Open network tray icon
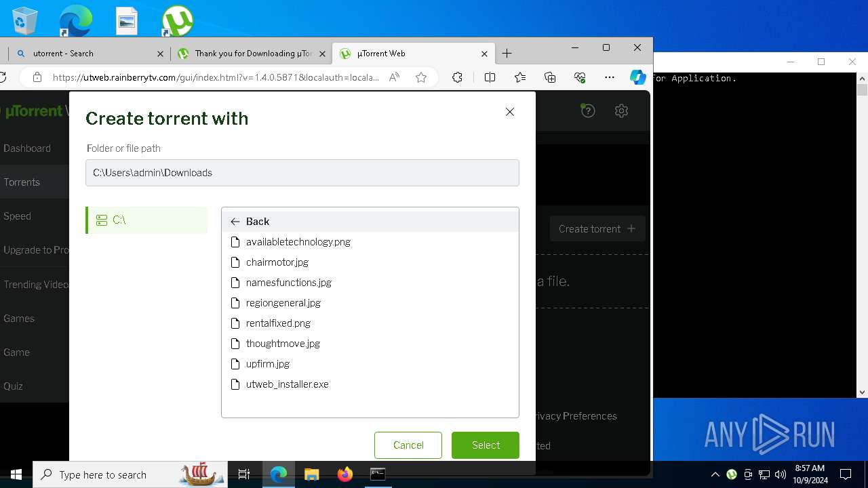Screen dimensions: 868x488 (764, 474)
